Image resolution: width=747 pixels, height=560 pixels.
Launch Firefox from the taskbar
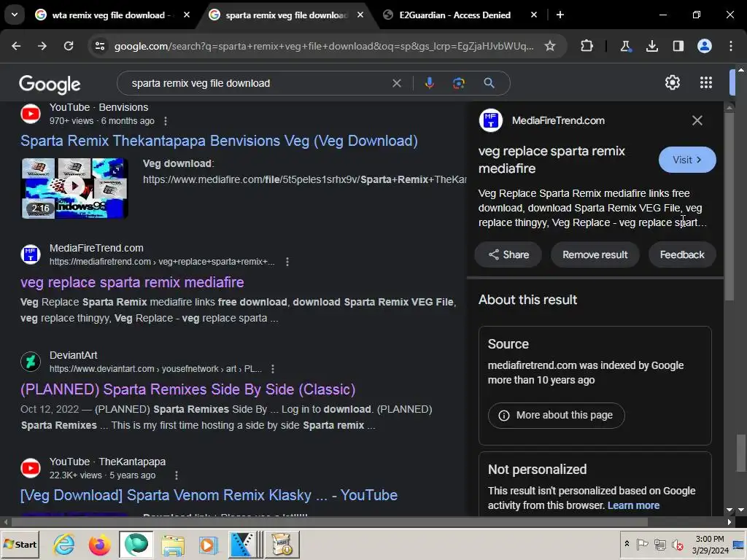pyautogui.click(x=99, y=544)
